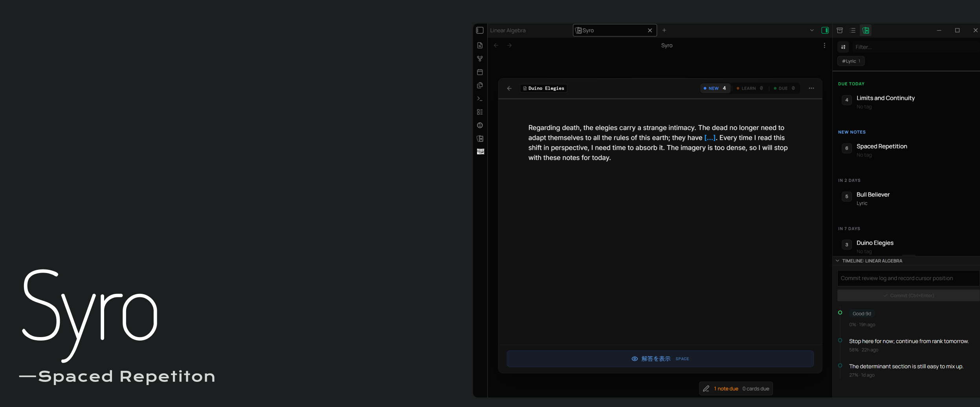This screenshot has height=407, width=980.
Task: Click the commit review log input field
Action: [908, 278]
